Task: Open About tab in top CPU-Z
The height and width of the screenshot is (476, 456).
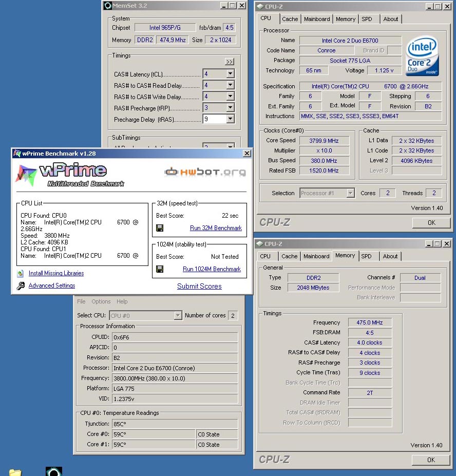Action: tap(390, 19)
